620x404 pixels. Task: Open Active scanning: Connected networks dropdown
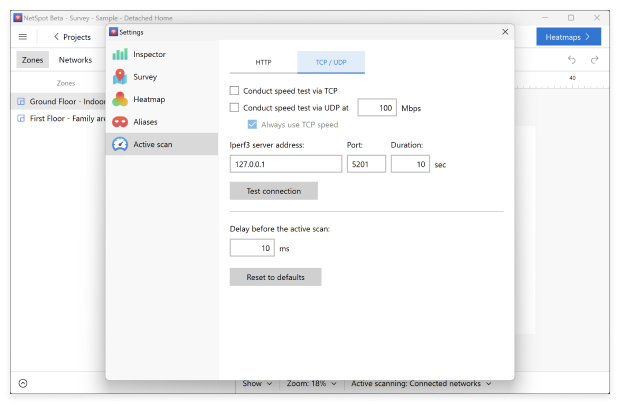point(421,383)
